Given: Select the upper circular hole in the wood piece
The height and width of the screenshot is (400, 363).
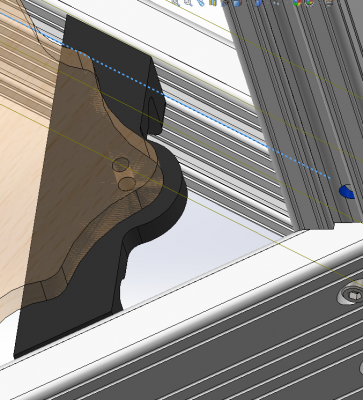Looking at the screenshot, I should pyautogui.click(x=121, y=164).
